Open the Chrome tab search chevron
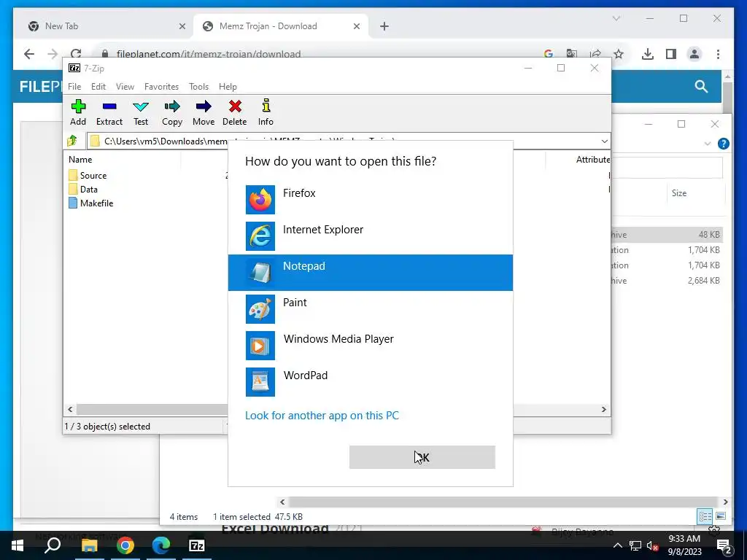 pos(616,18)
